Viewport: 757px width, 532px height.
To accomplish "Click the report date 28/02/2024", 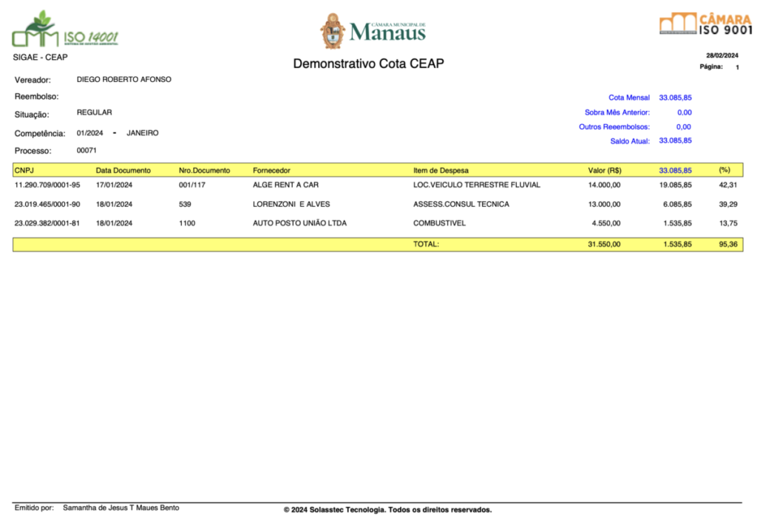I will pos(722,56).
